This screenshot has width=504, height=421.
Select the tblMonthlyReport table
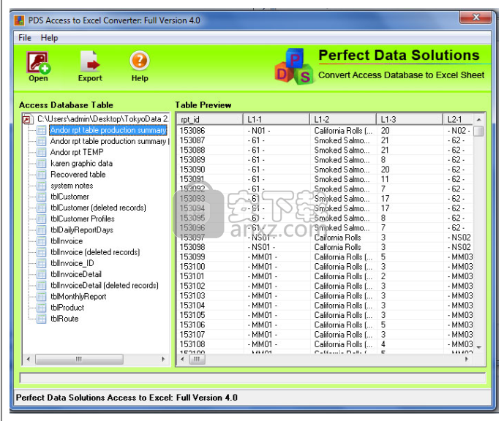coord(78,297)
